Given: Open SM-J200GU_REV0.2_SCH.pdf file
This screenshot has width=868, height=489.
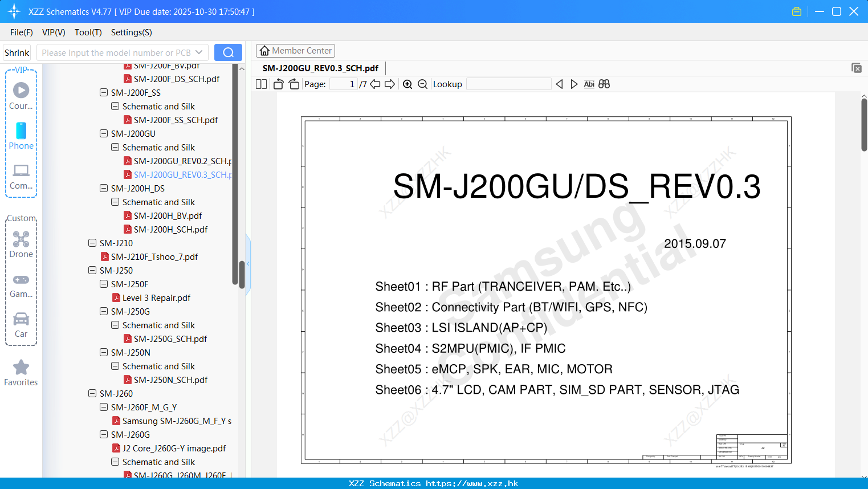Looking at the screenshot, I should coord(182,161).
